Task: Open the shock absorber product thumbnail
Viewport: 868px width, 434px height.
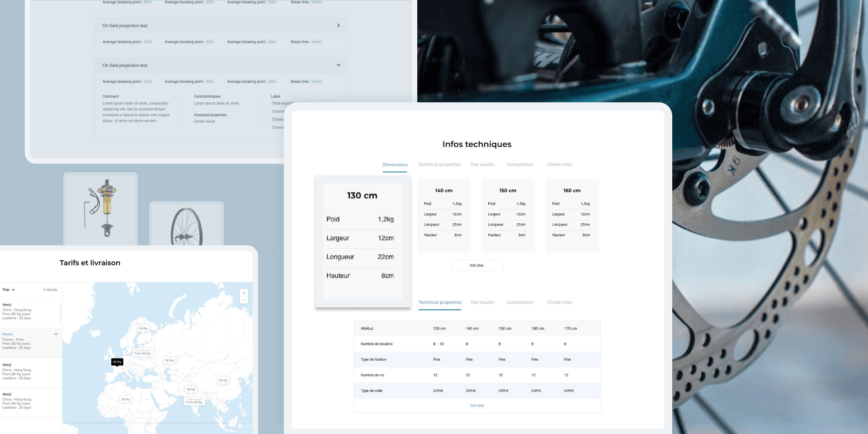Action: point(100,208)
